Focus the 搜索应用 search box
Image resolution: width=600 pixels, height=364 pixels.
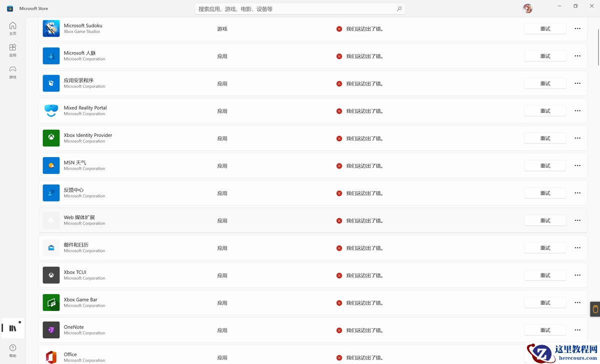[x=300, y=8]
